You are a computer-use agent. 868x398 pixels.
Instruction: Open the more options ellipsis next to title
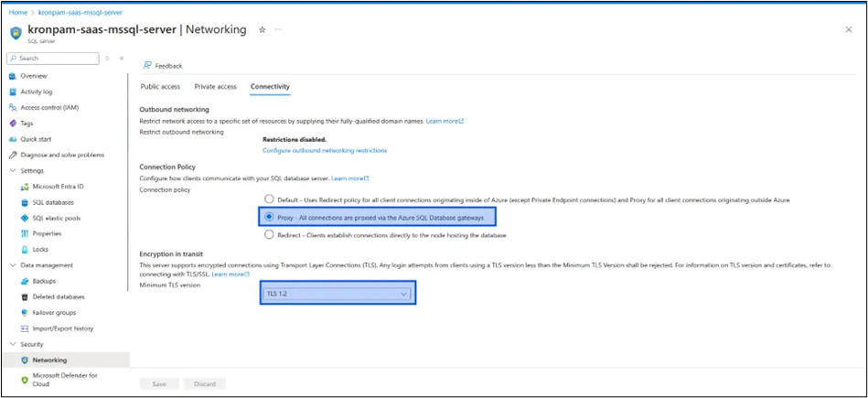[278, 29]
